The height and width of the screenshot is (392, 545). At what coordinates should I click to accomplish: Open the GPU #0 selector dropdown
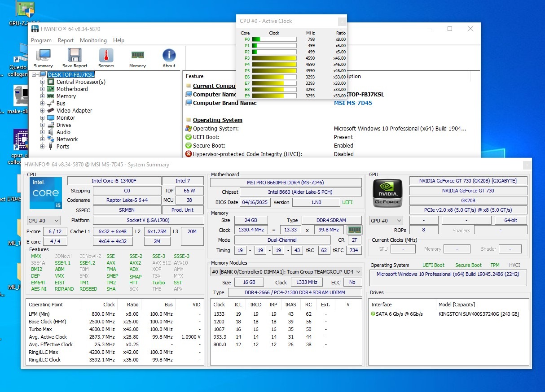pyautogui.click(x=386, y=221)
